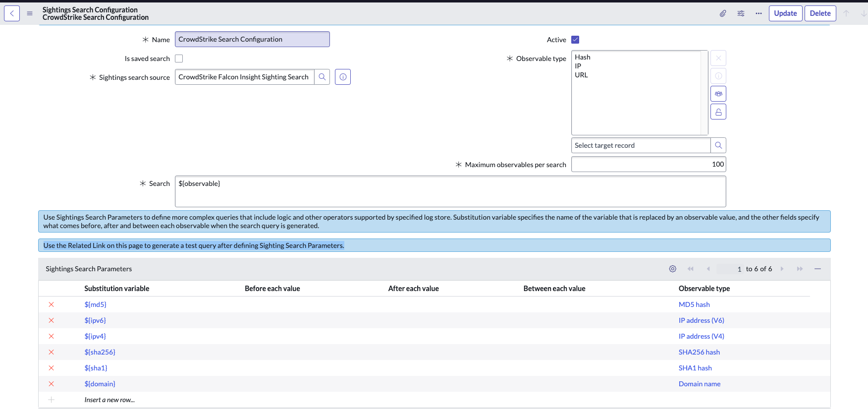Open the MD5 hash observable type link
This screenshot has height=419, width=868.
tap(694, 304)
